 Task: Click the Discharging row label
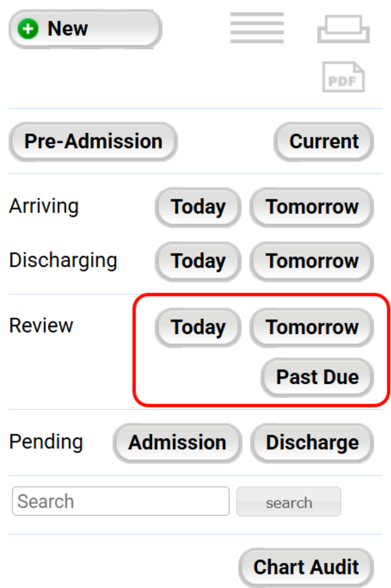point(63,260)
